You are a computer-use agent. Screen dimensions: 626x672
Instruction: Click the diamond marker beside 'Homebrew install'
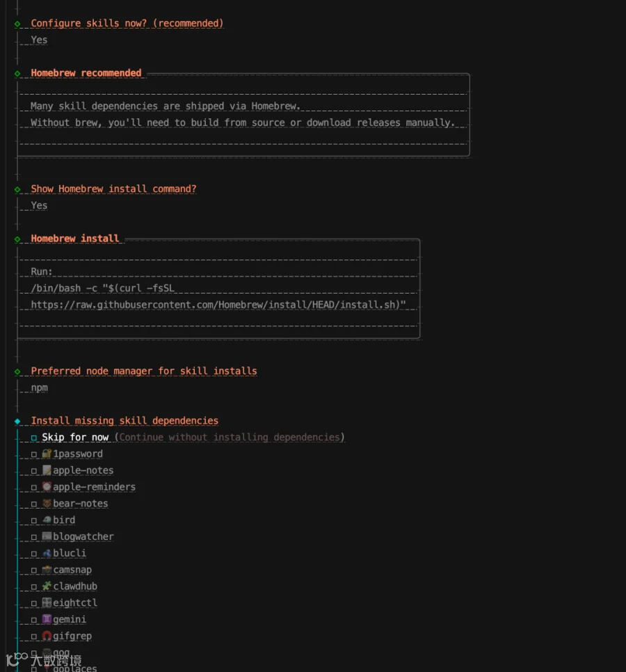17,239
